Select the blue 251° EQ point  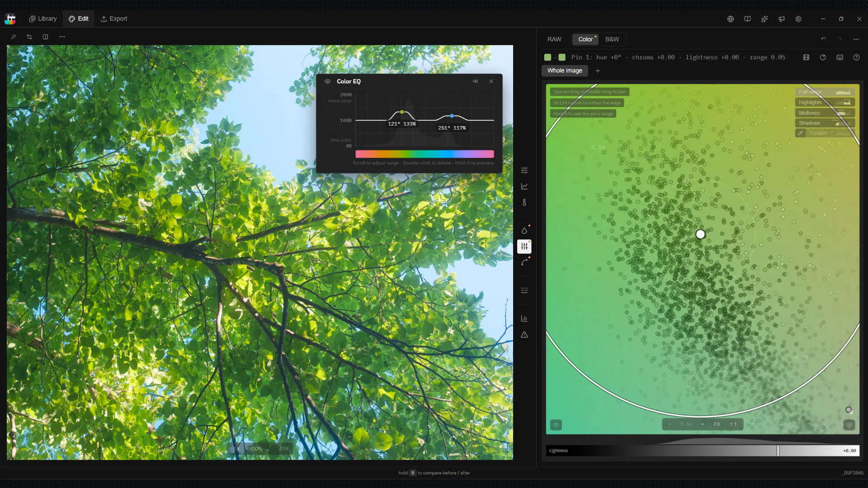[x=452, y=116]
